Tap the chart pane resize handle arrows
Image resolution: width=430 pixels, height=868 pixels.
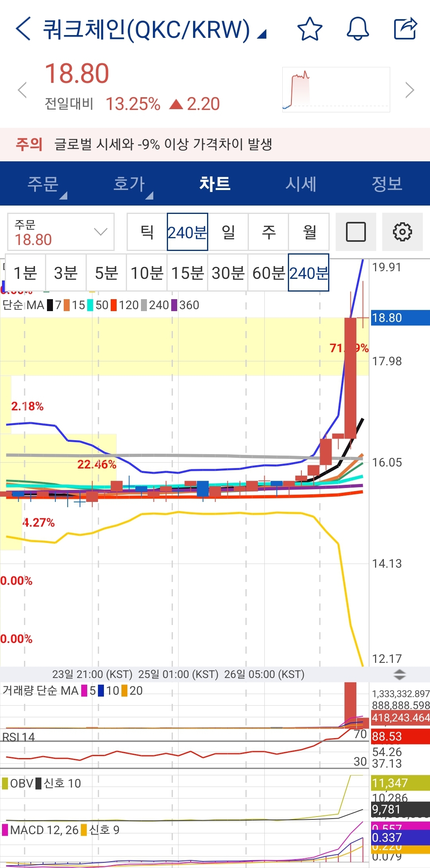click(399, 674)
